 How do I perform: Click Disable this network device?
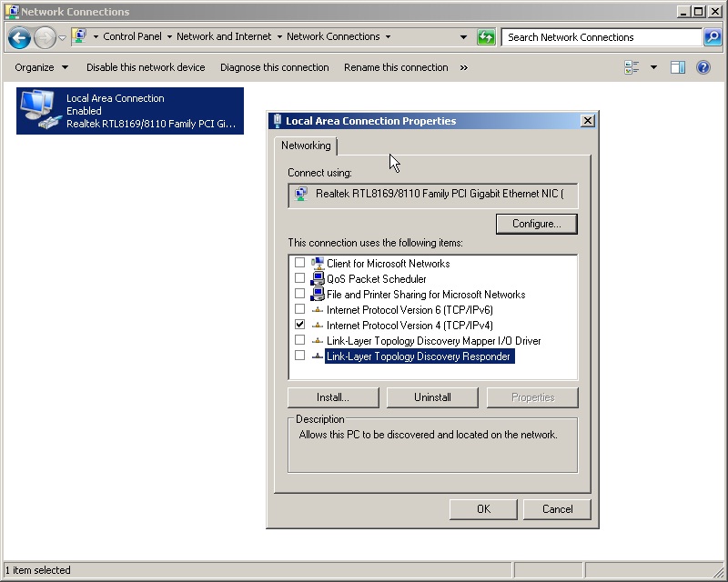click(146, 67)
